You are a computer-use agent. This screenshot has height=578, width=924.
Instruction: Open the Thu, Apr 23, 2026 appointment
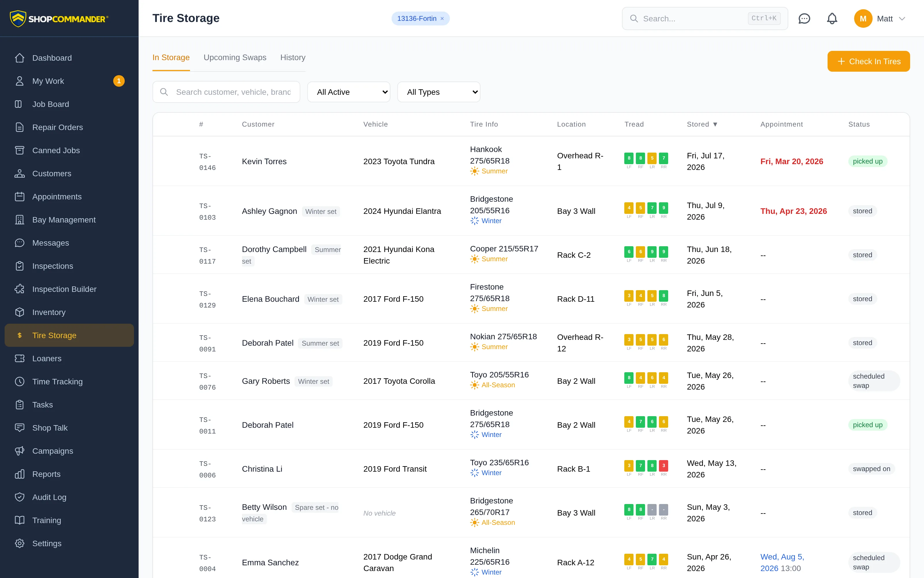(793, 211)
